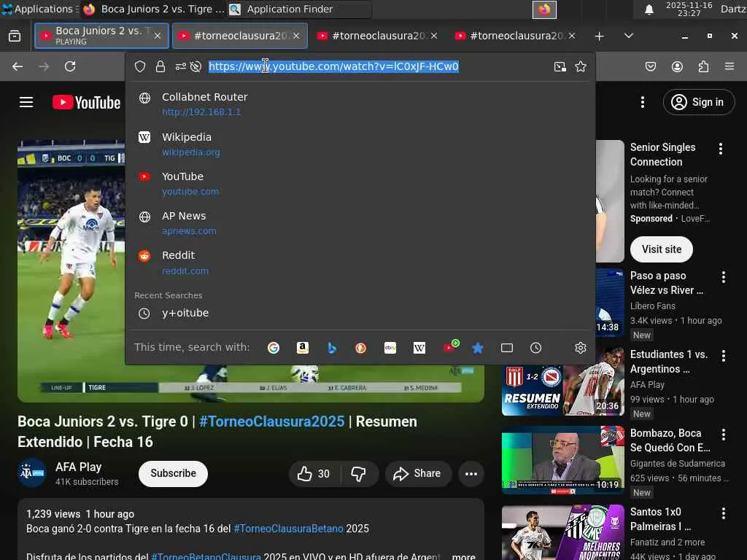Dislike the video with thumbs down
The width and height of the screenshot is (747, 560).
359,474
